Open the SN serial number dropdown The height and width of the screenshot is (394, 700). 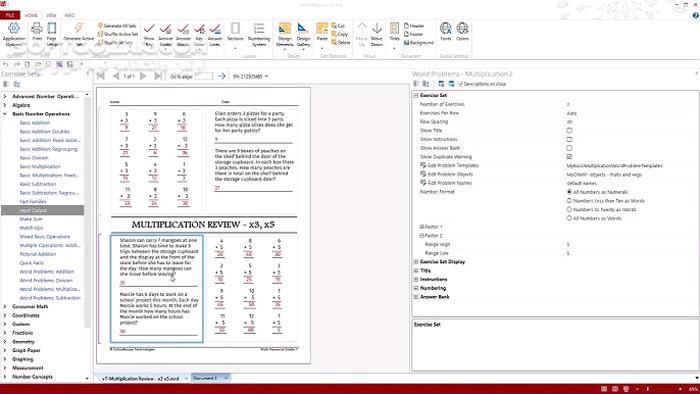(267, 76)
